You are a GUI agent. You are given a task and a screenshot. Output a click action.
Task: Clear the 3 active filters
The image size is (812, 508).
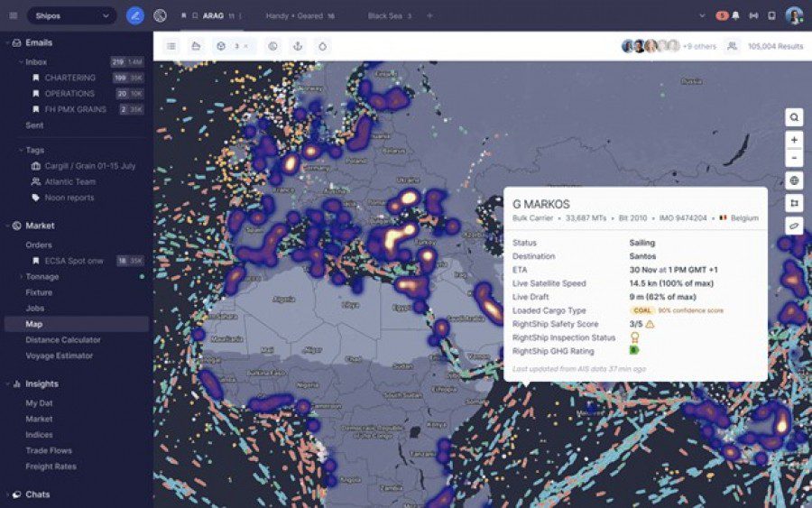click(x=246, y=46)
